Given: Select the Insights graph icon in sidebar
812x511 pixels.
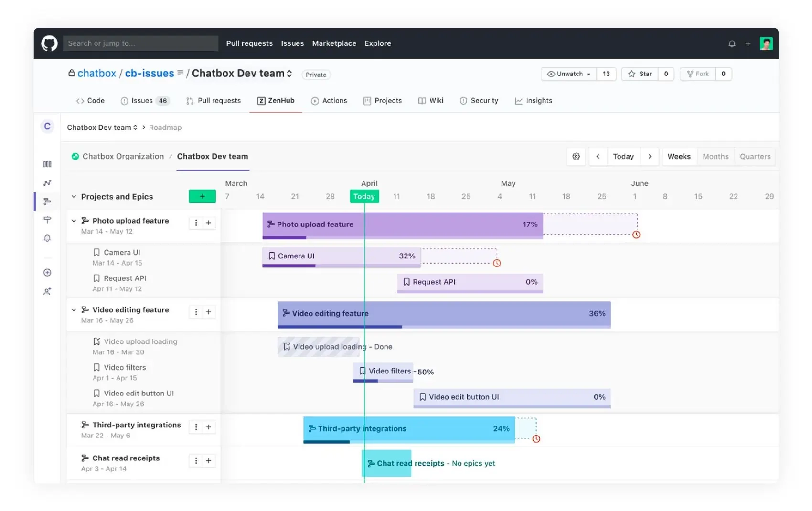Looking at the screenshot, I should point(47,182).
